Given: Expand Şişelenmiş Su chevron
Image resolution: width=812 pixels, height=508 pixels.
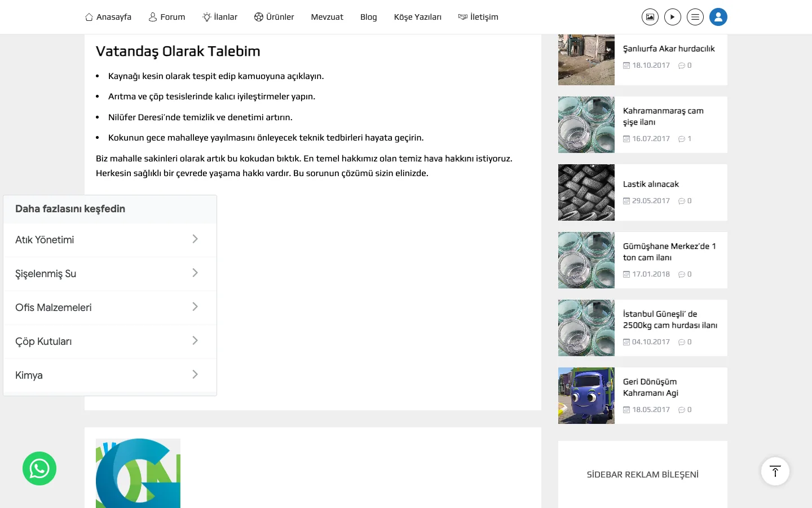Looking at the screenshot, I should point(195,273).
